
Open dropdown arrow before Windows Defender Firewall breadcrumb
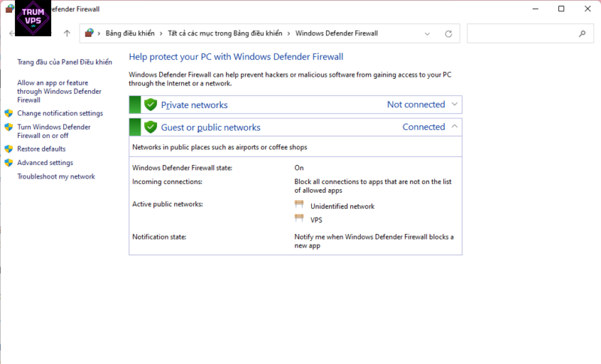tap(288, 34)
